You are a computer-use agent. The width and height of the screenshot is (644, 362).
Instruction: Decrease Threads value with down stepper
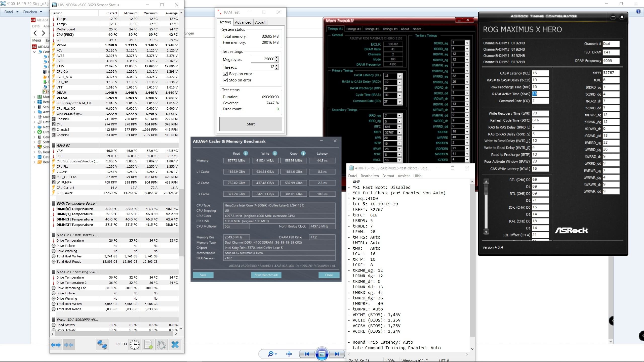(x=276, y=68)
